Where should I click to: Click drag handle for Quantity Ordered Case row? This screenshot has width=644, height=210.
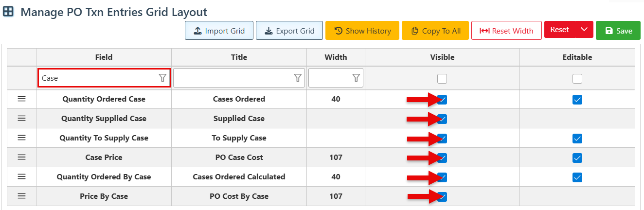pos(21,99)
